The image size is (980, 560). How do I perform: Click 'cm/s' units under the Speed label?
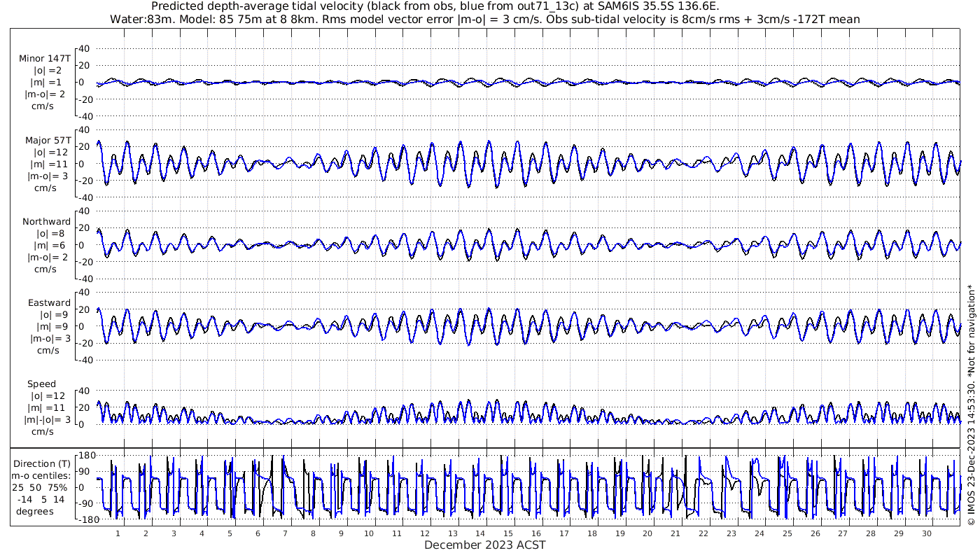43,432
